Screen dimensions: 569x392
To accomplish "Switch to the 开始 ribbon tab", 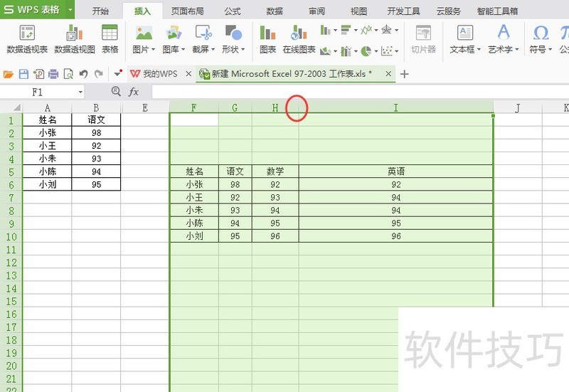I will (100, 11).
